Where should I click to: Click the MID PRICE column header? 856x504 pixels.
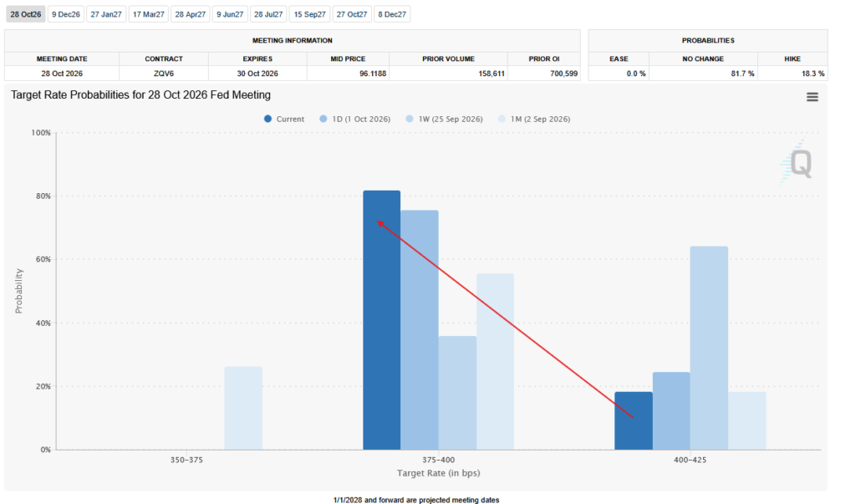[348, 59]
